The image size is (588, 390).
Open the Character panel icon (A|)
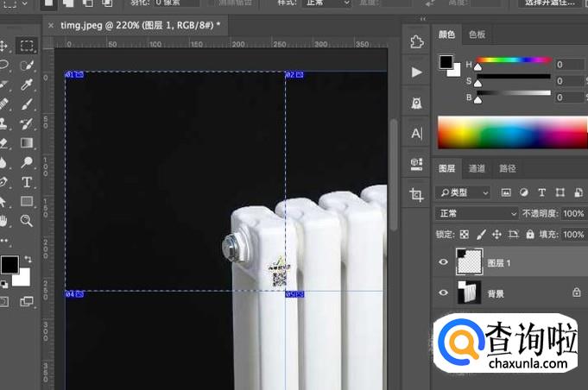[417, 133]
